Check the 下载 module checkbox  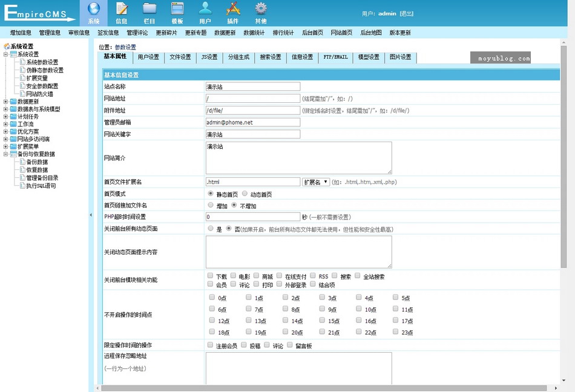pyautogui.click(x=210, y=275)
